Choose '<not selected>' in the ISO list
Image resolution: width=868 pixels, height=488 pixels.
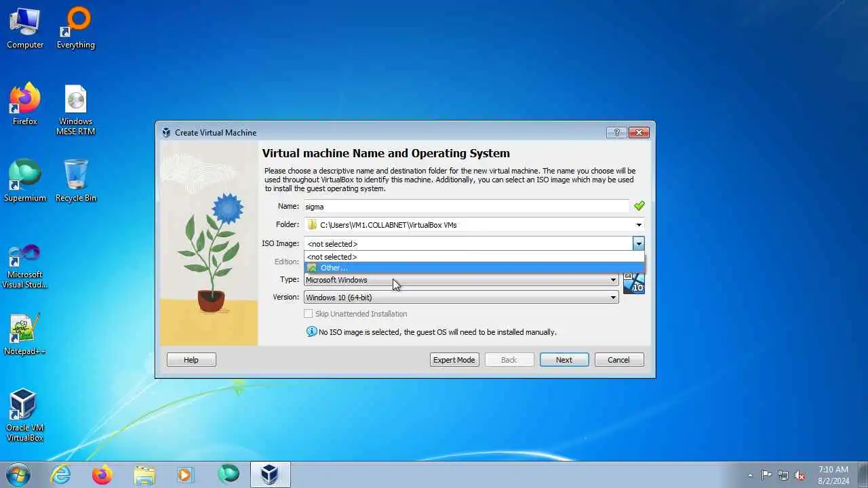[474, 257]
